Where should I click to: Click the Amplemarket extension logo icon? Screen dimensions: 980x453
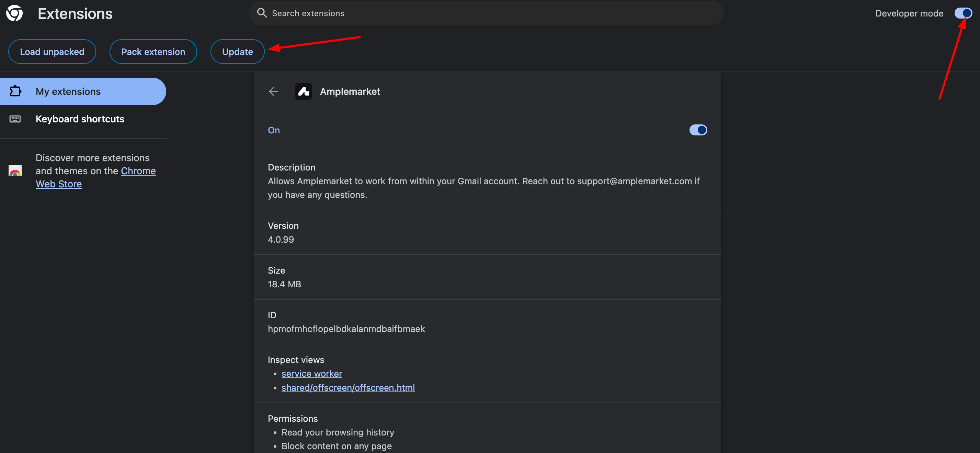(303, 91)
